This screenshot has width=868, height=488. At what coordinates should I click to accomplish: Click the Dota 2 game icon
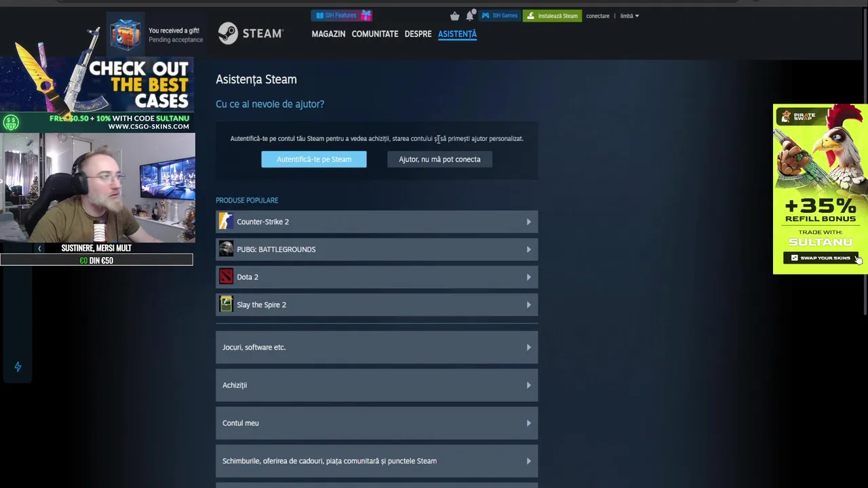pos(226,277)
